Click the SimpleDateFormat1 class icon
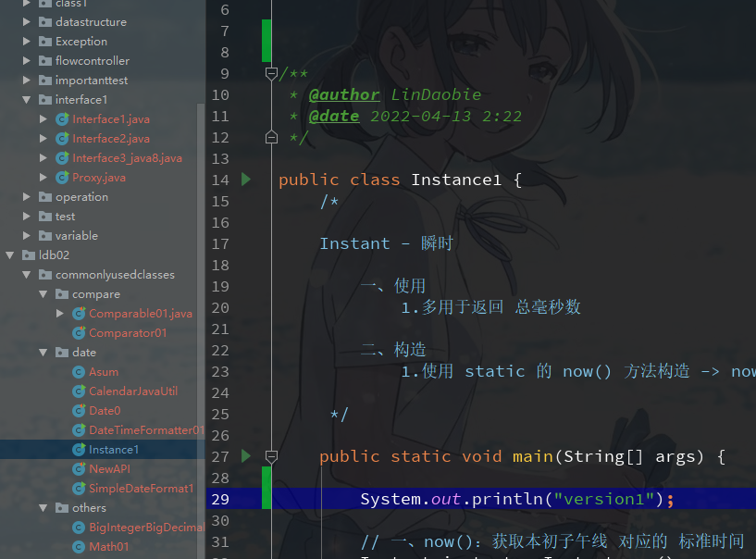Image resolution: width=756 pixels, height=559 pixels. tap(78, 488)
